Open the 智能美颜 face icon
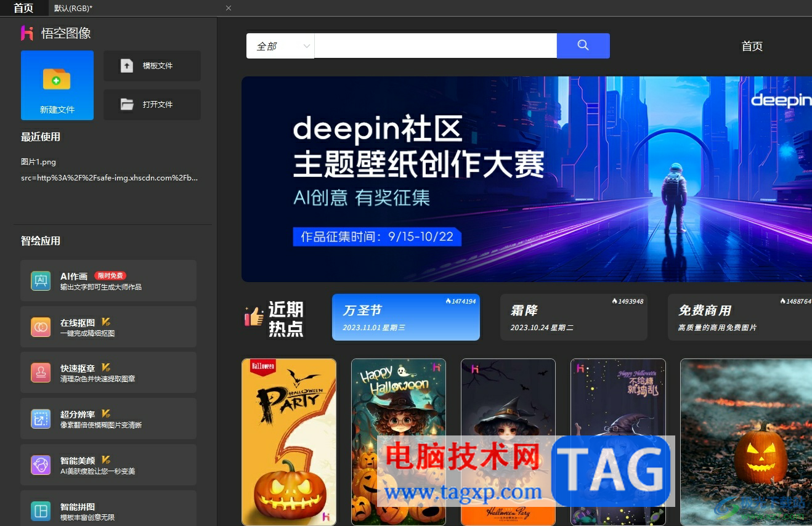Viewport: 812px width, 526px height. [x=41, y=465]
